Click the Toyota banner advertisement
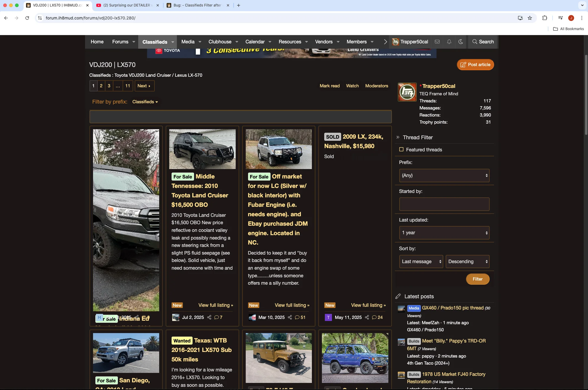 point(291,53)
